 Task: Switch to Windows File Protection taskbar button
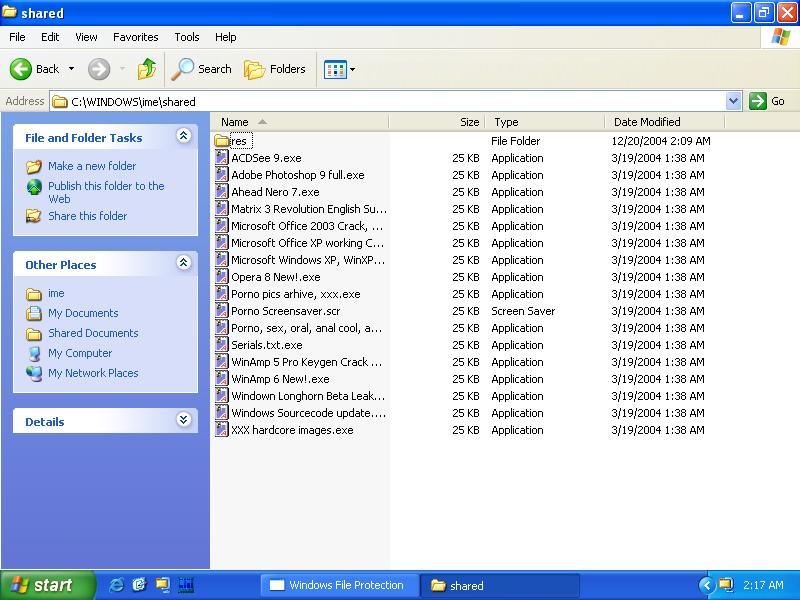click(339, 585)
